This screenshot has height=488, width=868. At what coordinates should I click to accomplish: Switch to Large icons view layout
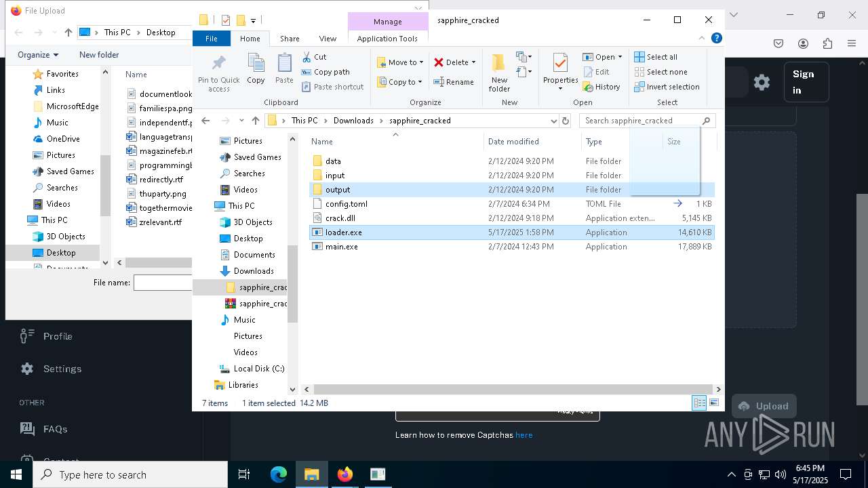(714, 403)
